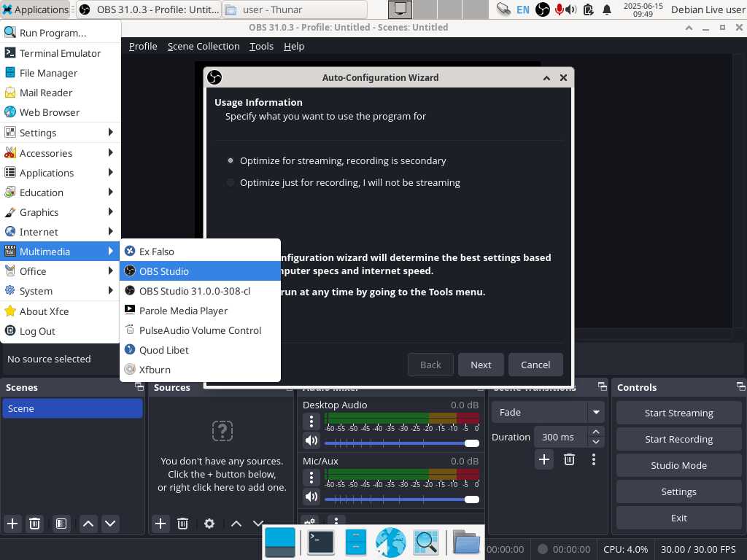Open the Help menu in OBS
The width and height of the screenshot is (747, 560).
[x=294, y=46]
